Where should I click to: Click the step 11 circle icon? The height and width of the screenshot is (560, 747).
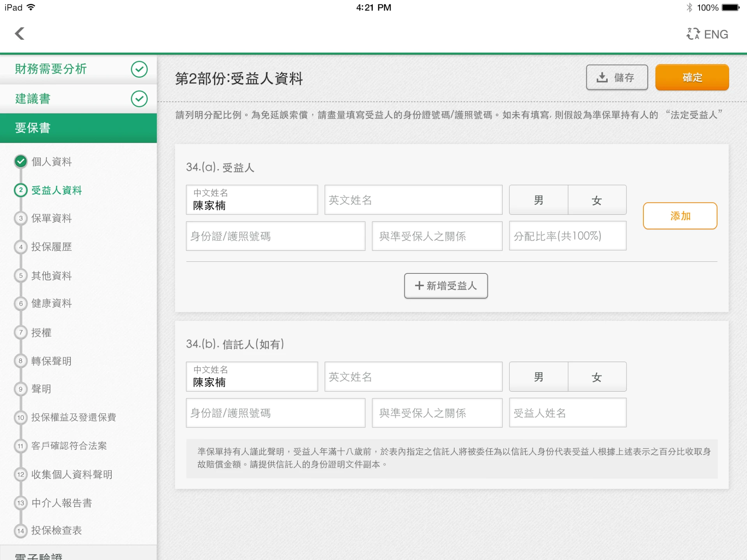[21, 446]
